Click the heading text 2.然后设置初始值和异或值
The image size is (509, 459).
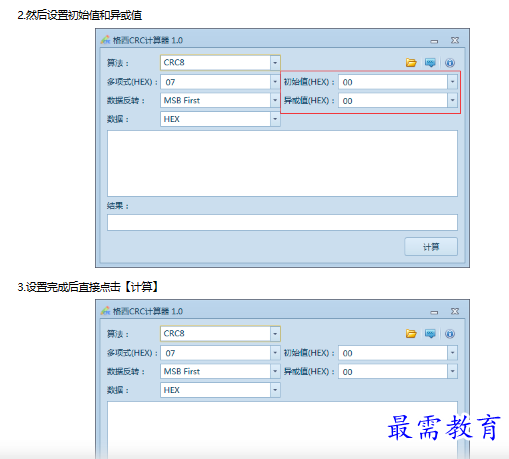pyautogui.click(x=80, y=15)
